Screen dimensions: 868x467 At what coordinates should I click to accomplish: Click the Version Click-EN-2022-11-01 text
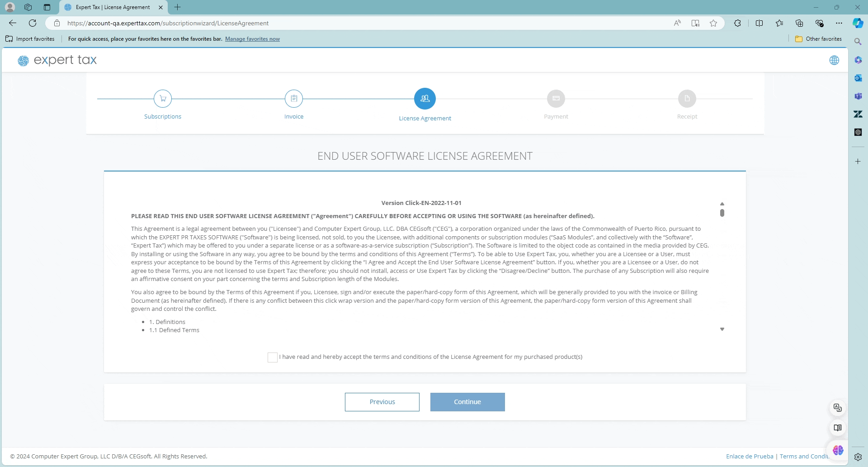coord(421,203)
